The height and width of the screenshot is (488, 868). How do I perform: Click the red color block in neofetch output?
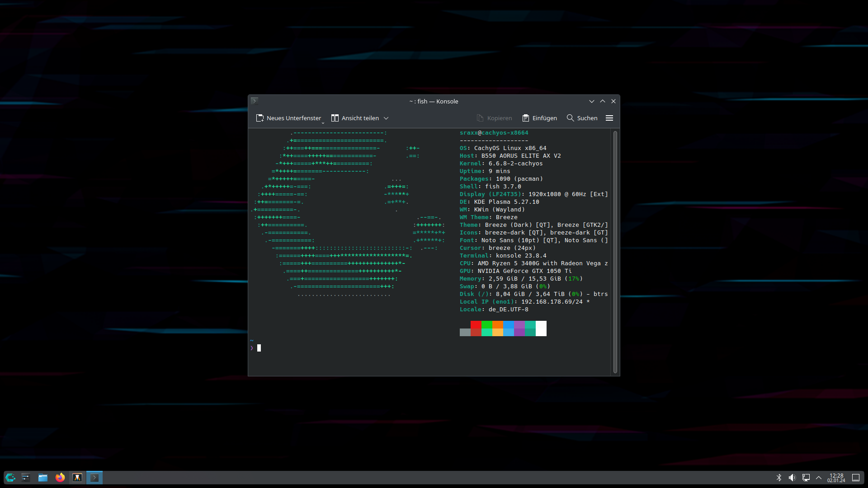pyautogui.click(x=476, y=324)
